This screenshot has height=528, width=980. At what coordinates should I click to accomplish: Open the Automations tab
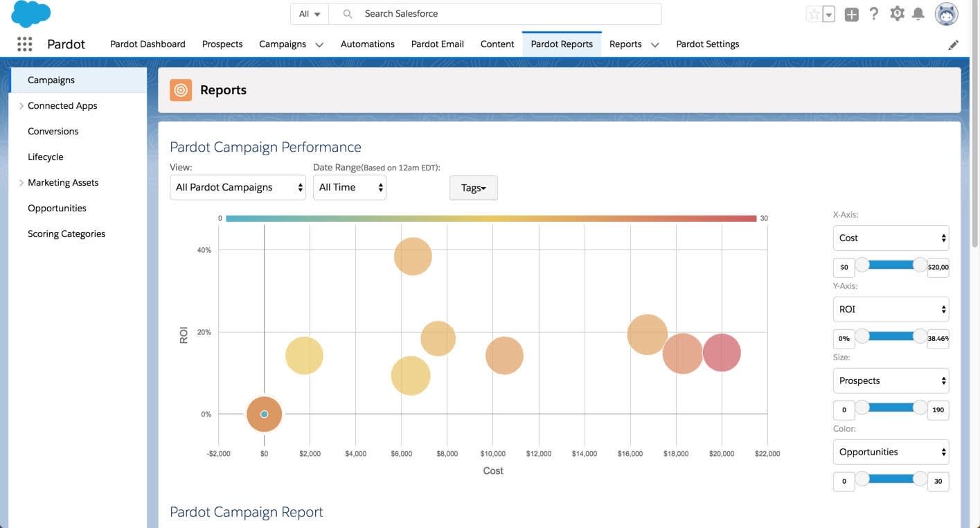(368, 44)
